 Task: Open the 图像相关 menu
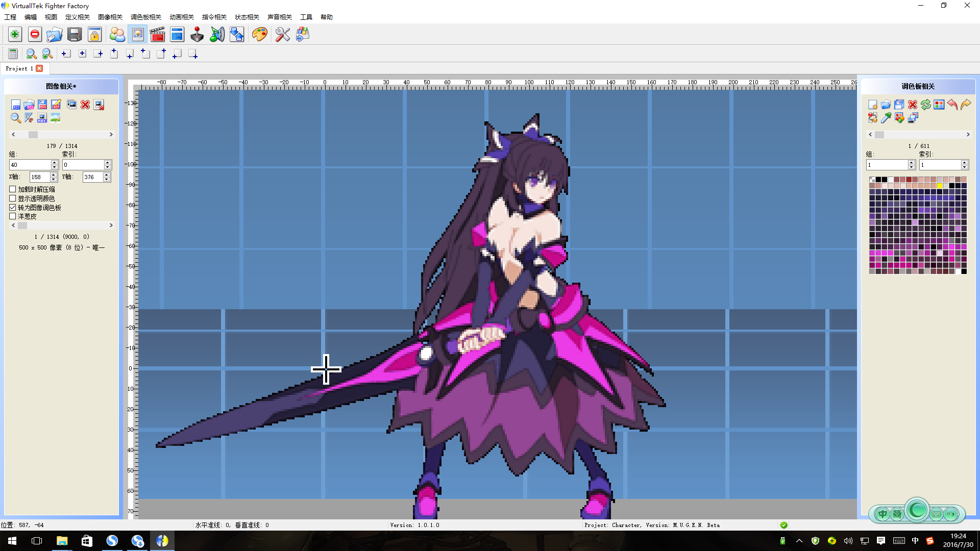[x=110, y=17]
